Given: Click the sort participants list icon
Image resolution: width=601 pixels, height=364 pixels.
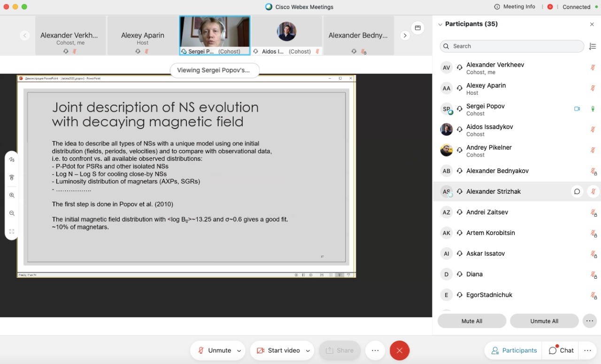Looking at the screenshot, I should (593, 46).
